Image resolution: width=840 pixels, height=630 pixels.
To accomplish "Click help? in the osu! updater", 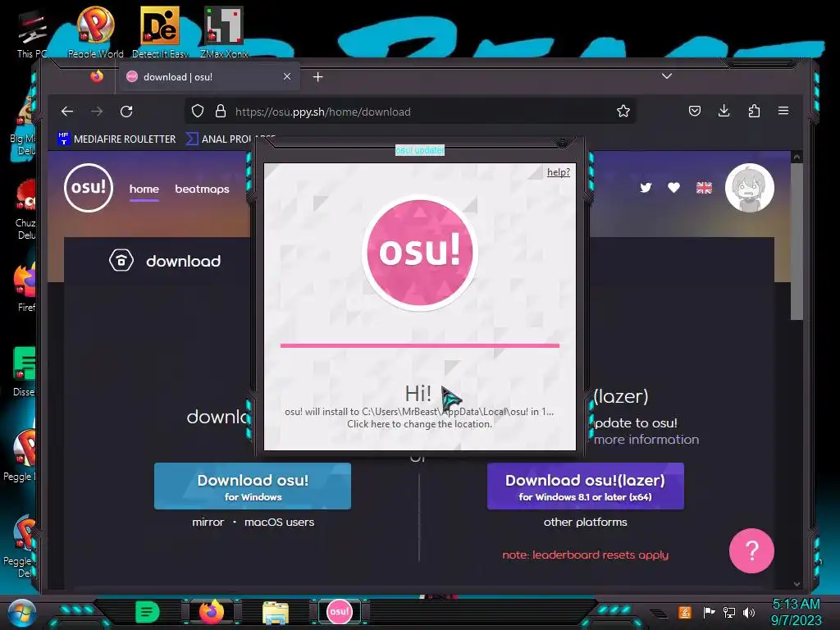I will pos(558,172).
